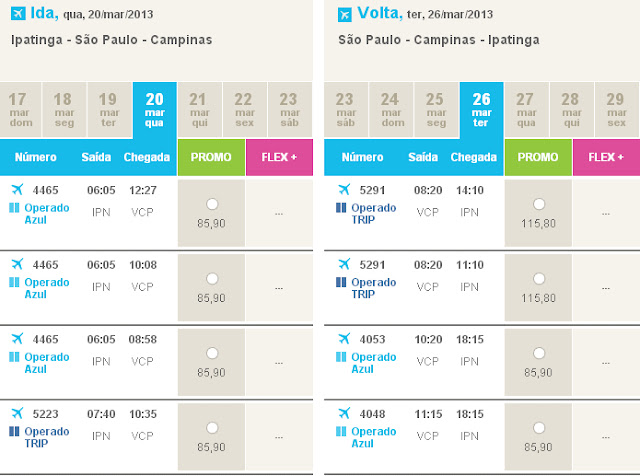
Task: Click the pink FLEX + header in Volta table
Action: 606,157
